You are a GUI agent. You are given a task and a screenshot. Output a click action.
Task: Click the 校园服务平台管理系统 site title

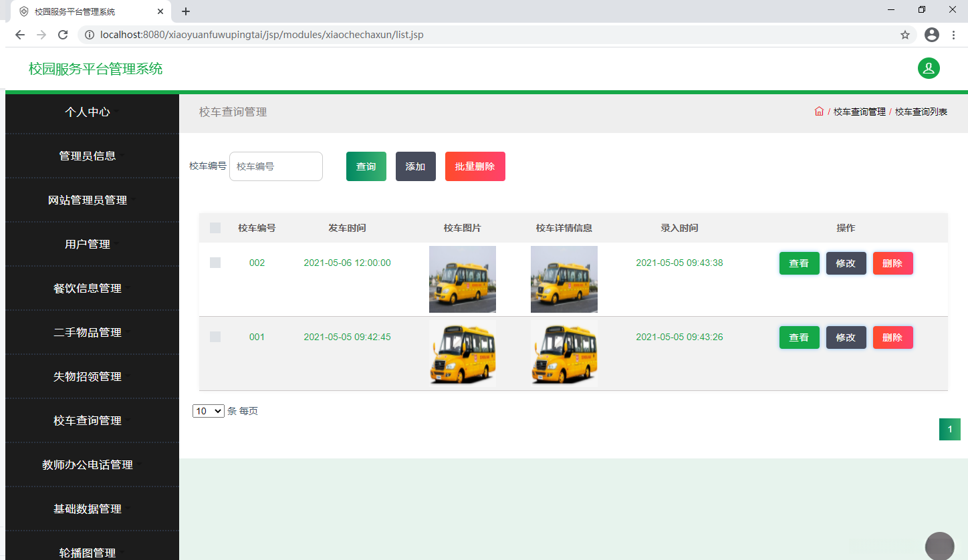(x=96, y=69)
